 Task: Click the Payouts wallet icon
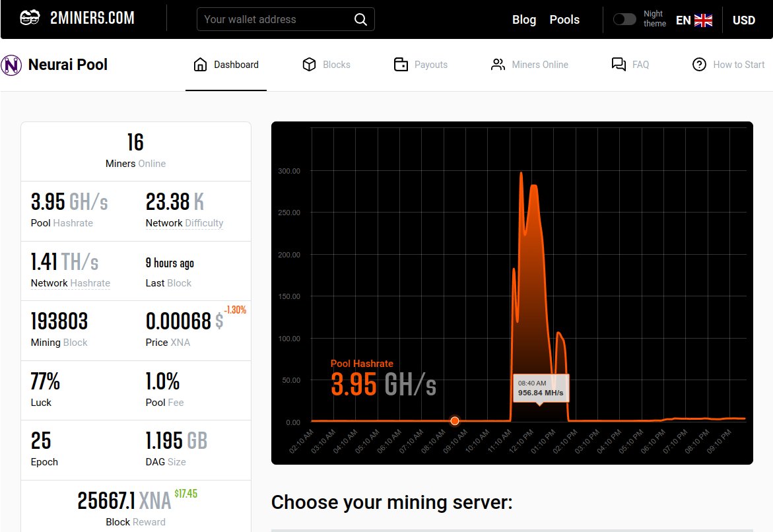[x=401, y=65]
